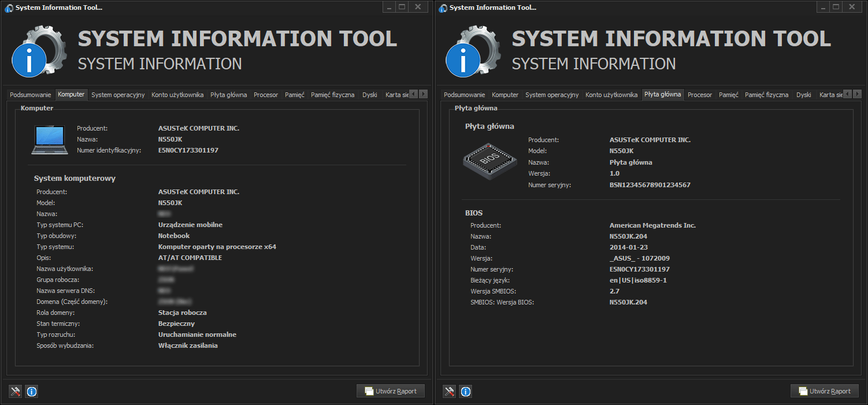
Task: Select Płyta główna tab in right window
Action: pyautogui.click(x=663, y=94)
